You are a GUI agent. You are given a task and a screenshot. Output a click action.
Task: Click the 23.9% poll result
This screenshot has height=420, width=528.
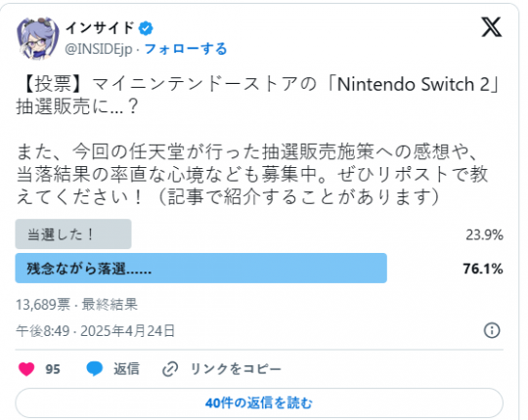(484, 234)
